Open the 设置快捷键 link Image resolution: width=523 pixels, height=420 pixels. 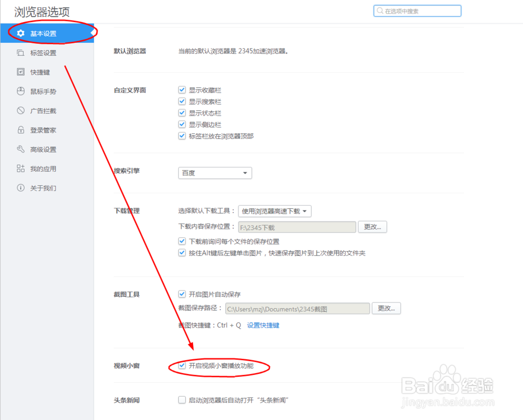click(263, 325)
